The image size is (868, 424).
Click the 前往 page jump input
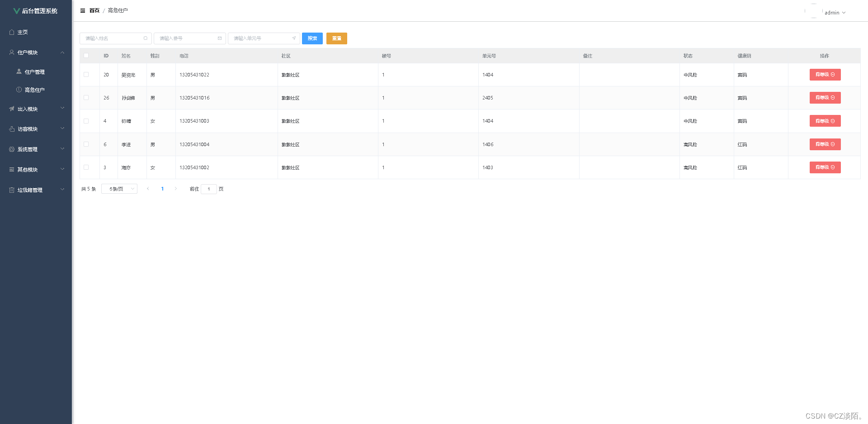209,189
